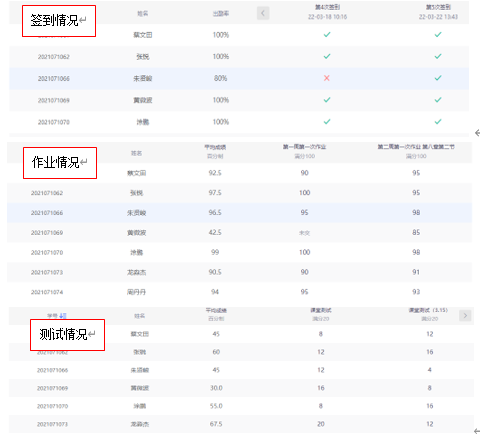Image resolution: width=480 pixels, height=445 pixels.
Task: Select the 22-03-18 10:16 sign-in column header
Action: [x=327, y=12]
